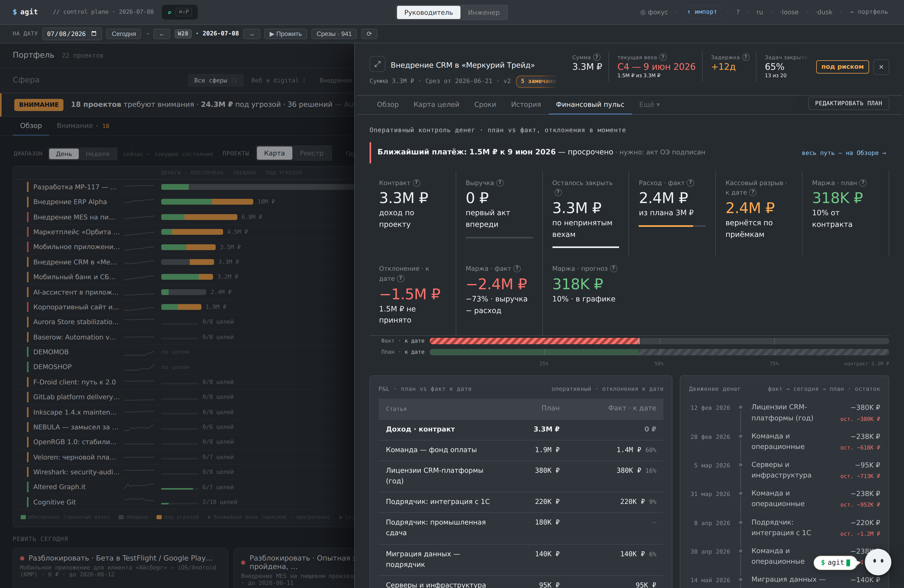Select the Все сферы 22 filter
This screenshot has width=904, height=588.
coord(215,81)
